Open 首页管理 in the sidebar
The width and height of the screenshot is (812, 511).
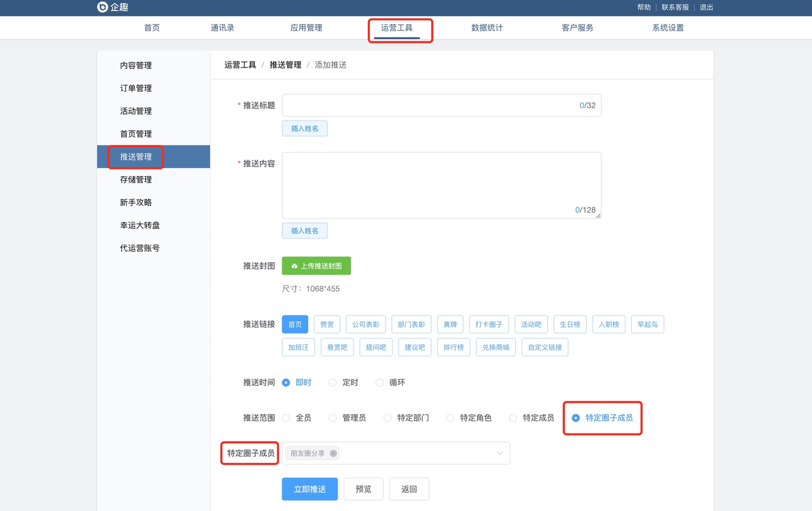(x=154, y=134)
